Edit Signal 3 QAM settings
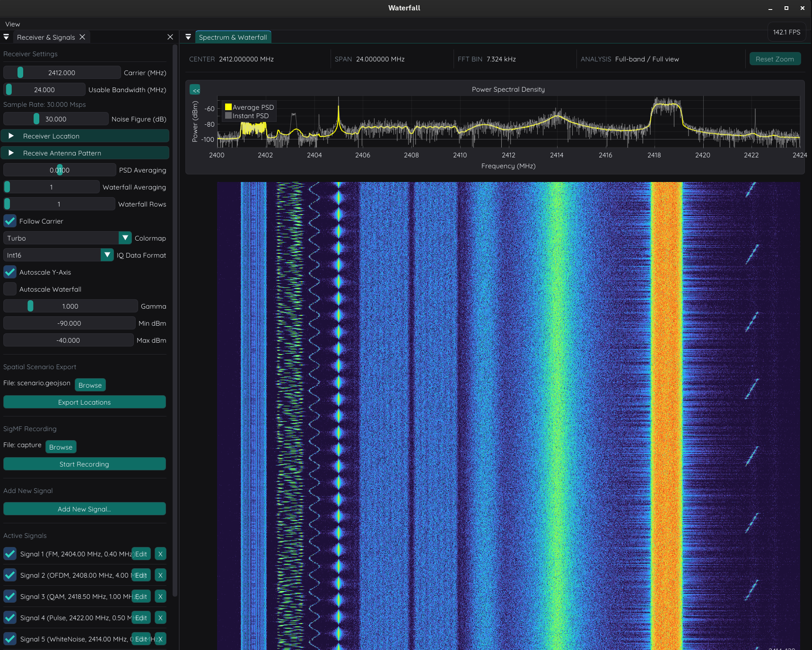The width and height of the screenshot is (812, 650). [141, 597]
